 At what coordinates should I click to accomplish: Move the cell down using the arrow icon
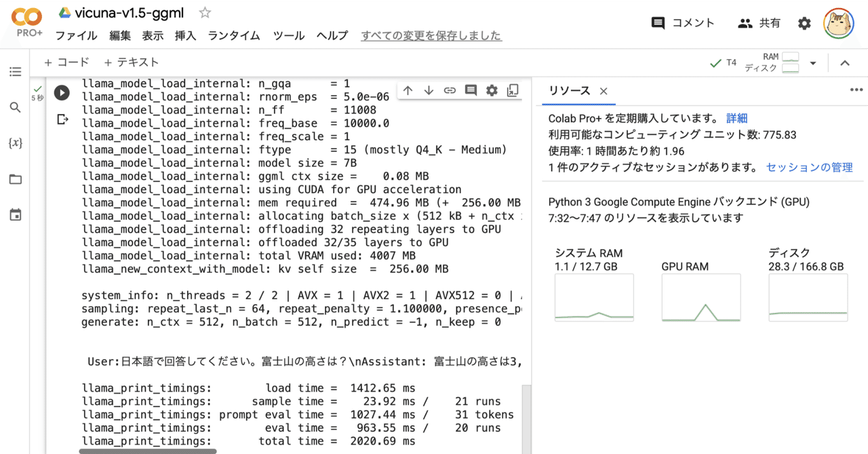pyautogui.click(x=429, y=90)
